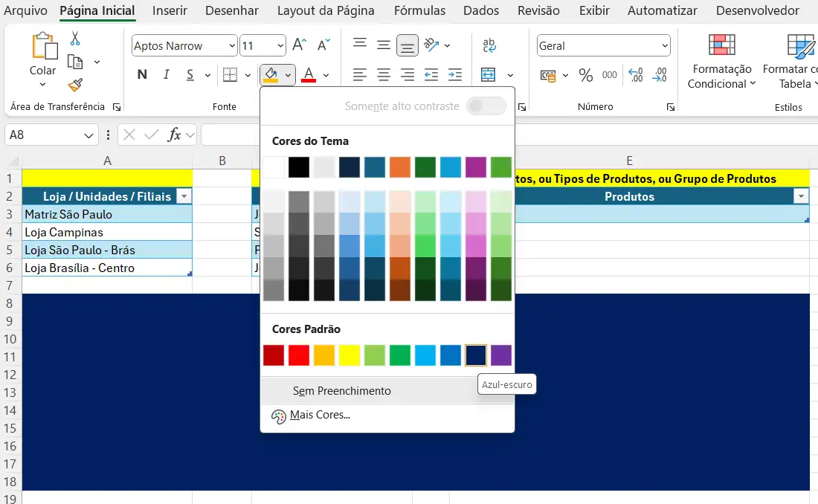Click the Increase Font Size icon
This screenshot has height=504, width=818.
click(299, 45)
